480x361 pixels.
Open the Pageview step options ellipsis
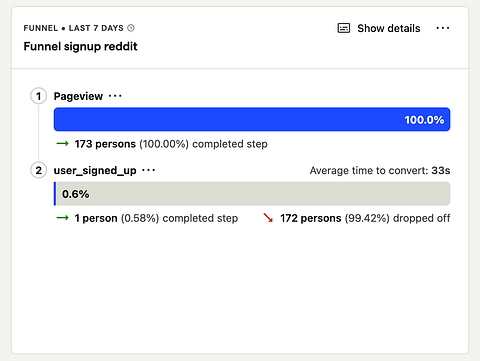[x=115, y=96]
